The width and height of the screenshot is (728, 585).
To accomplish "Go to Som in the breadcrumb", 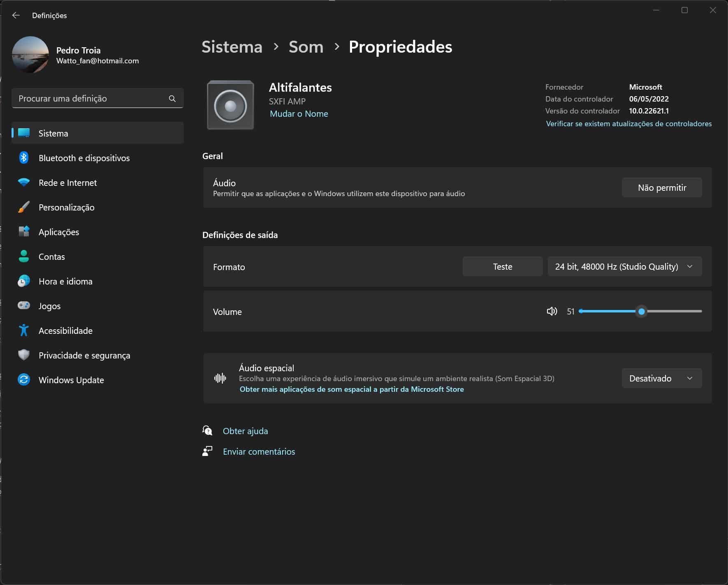I will [x=306, y=47].
